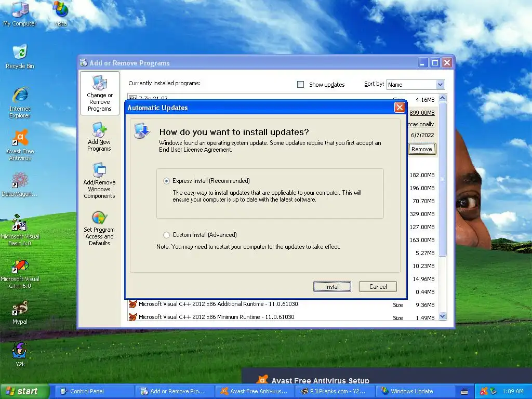The height and width of the screenshot is (399, 532).
Task: Select Add New Programs sidebar icon
Action: pyautogui.click(x=99, y=137)
